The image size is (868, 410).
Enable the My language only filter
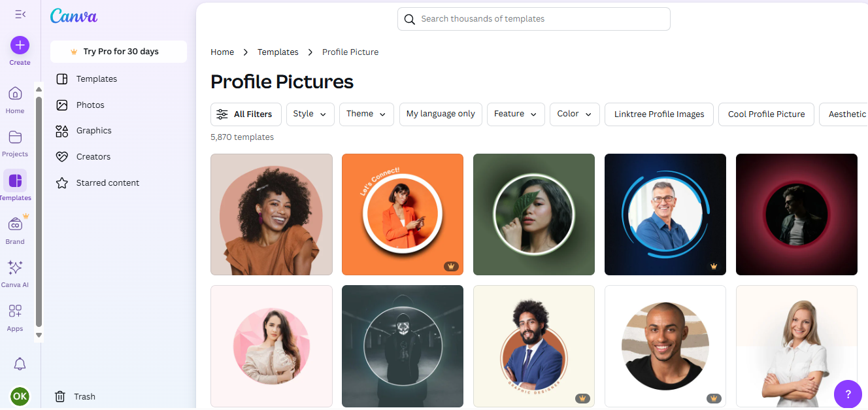click(x=441, y=114)
